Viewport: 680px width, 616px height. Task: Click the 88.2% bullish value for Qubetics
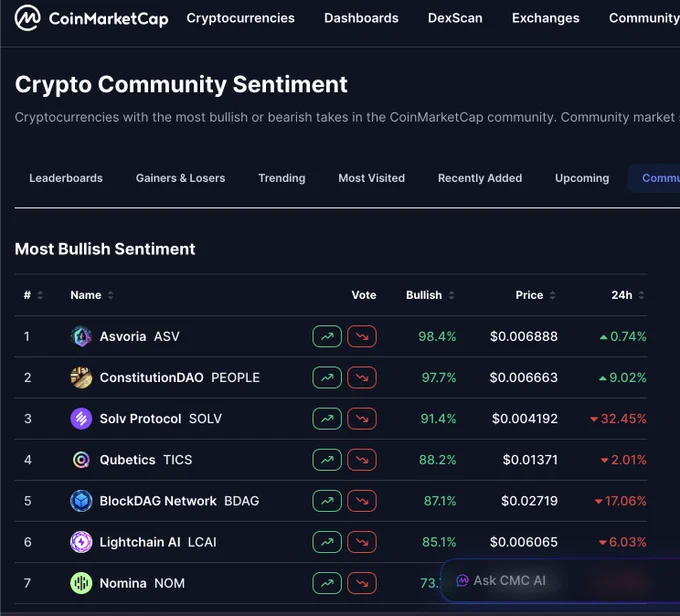pyautogui.click(x=437, y=460)
